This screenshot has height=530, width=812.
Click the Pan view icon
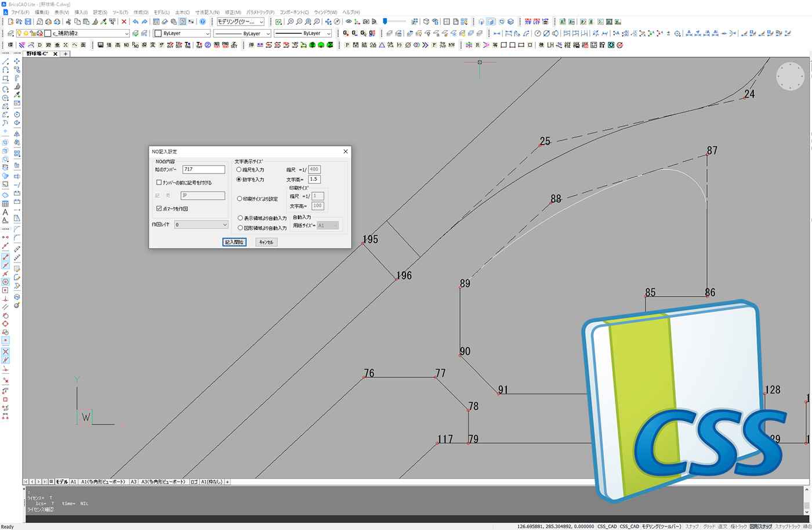pos(328,21)
